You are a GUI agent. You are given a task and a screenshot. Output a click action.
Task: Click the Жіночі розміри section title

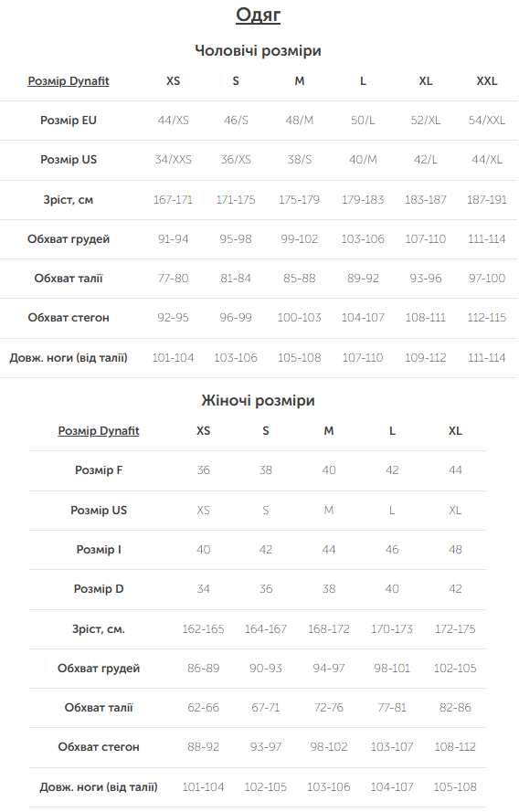tap(258, 400)
